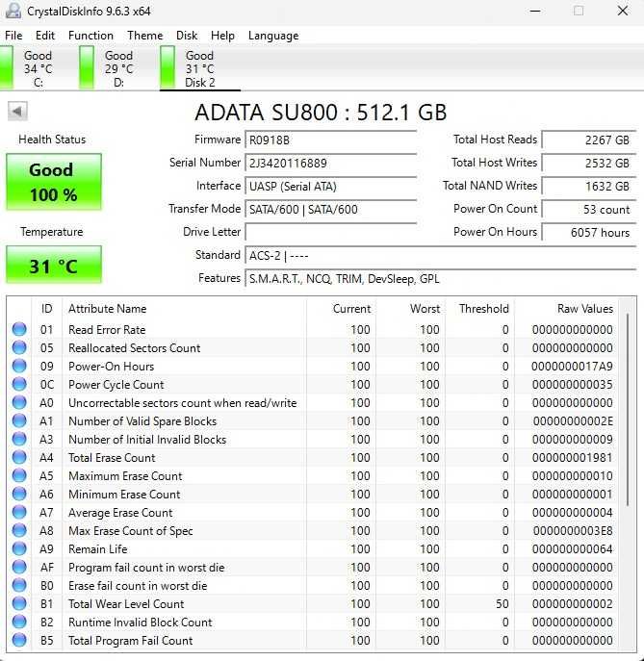Click status orb for Max Erase Count of Spec
Screen dimensions: 644x661
(19, 530)
